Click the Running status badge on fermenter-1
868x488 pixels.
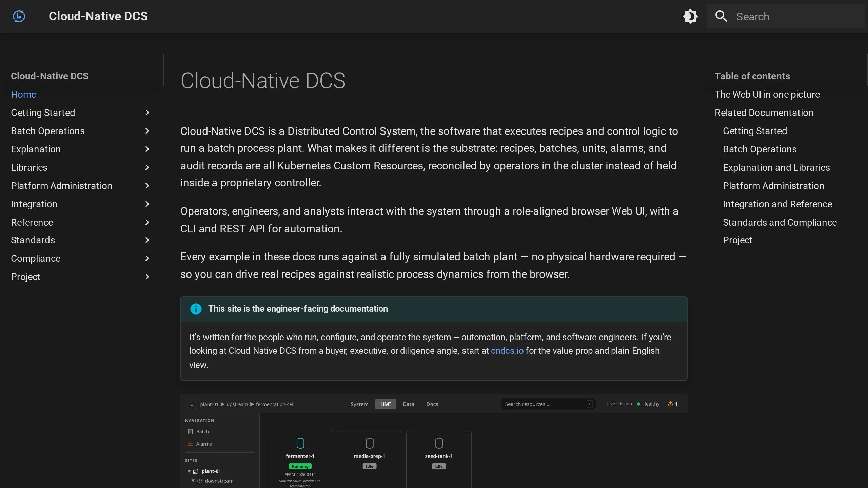tap(300, 466)
